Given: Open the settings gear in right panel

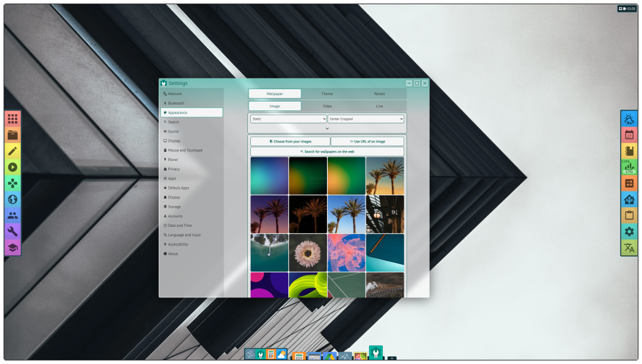Looking at the screenshot, I should [x=629, y=232].
